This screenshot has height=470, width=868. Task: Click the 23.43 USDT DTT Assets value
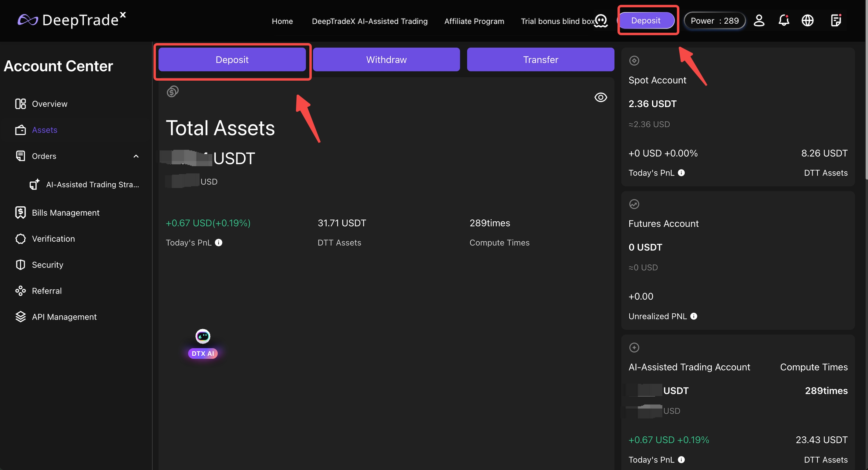822,440
